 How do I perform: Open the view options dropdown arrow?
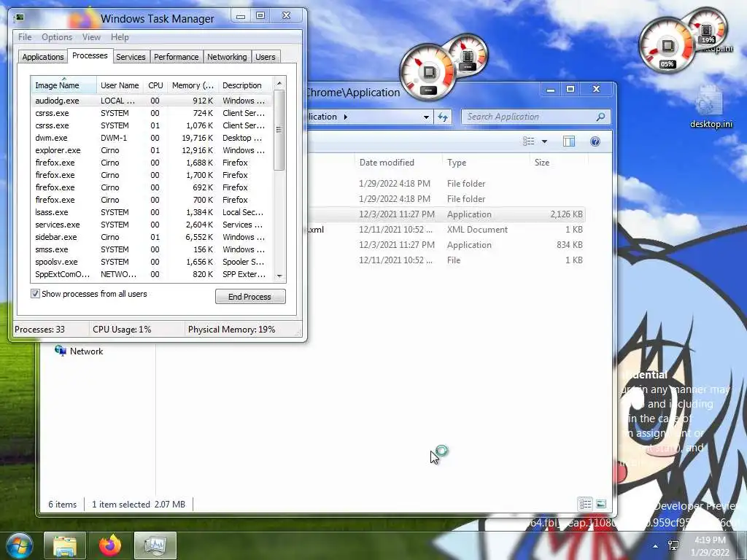coord(544,141)
